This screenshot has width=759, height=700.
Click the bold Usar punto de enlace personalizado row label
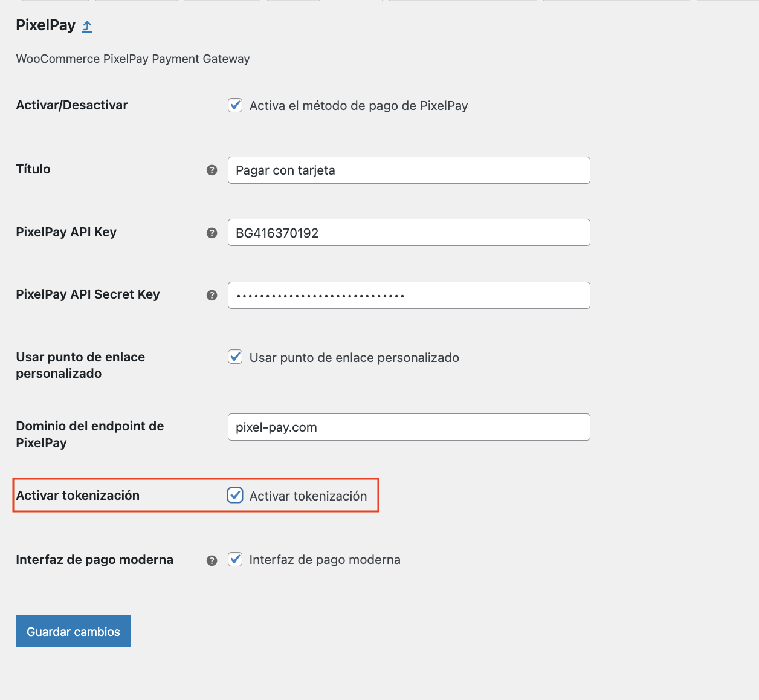coord(80,365)
